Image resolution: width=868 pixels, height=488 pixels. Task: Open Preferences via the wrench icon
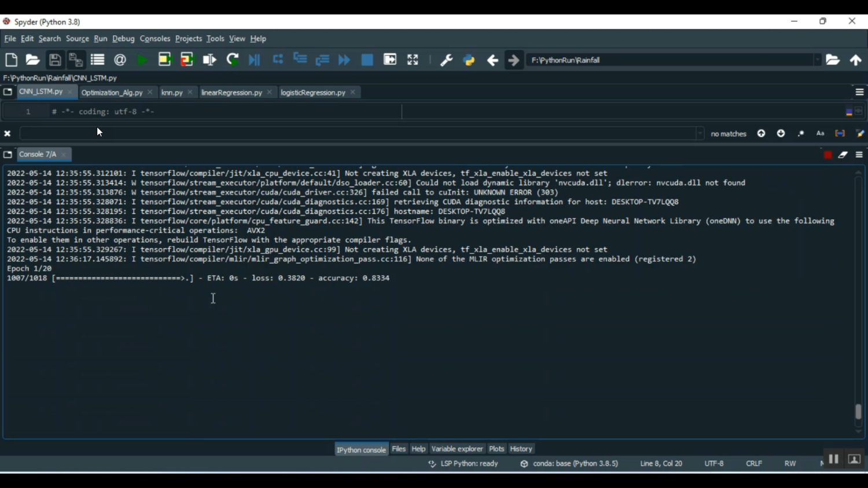[x=446, y=60]
